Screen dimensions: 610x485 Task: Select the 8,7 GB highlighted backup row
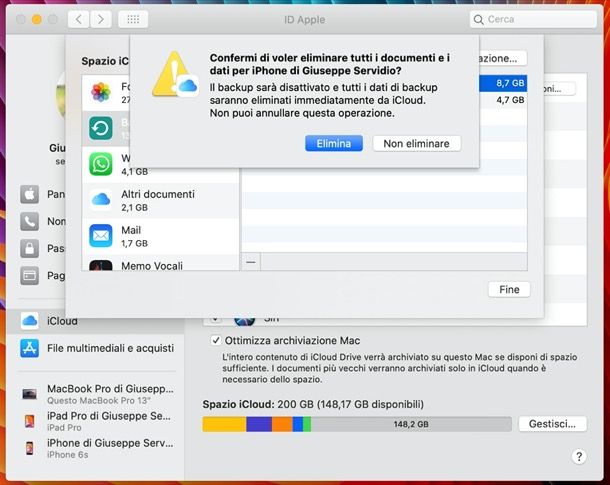point(503,83)
